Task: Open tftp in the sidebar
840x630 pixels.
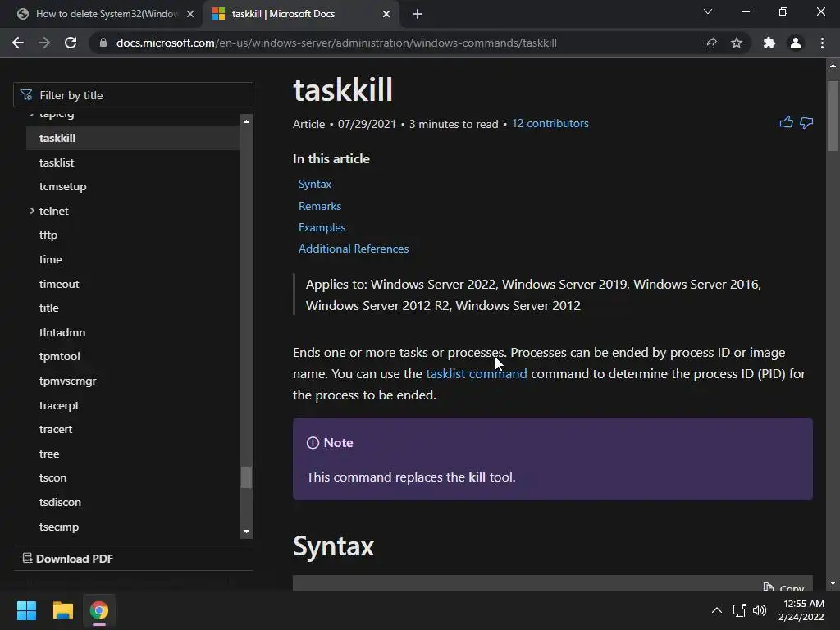Action: 48,235
